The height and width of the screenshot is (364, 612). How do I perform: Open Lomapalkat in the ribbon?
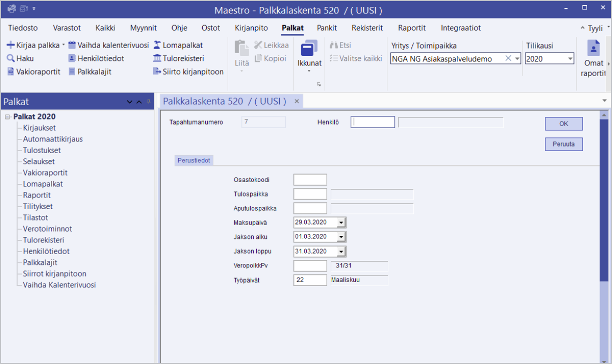(x=178, y=45)
